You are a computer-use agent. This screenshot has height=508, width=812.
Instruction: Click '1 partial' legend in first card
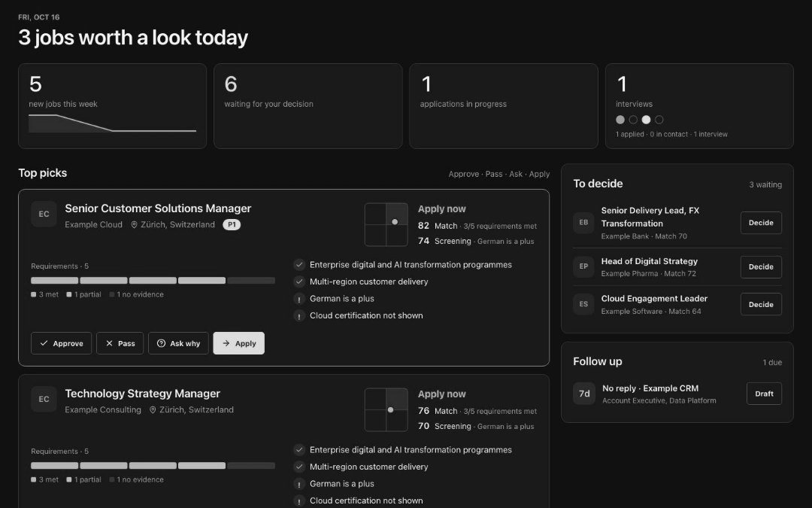coord(84,294)
